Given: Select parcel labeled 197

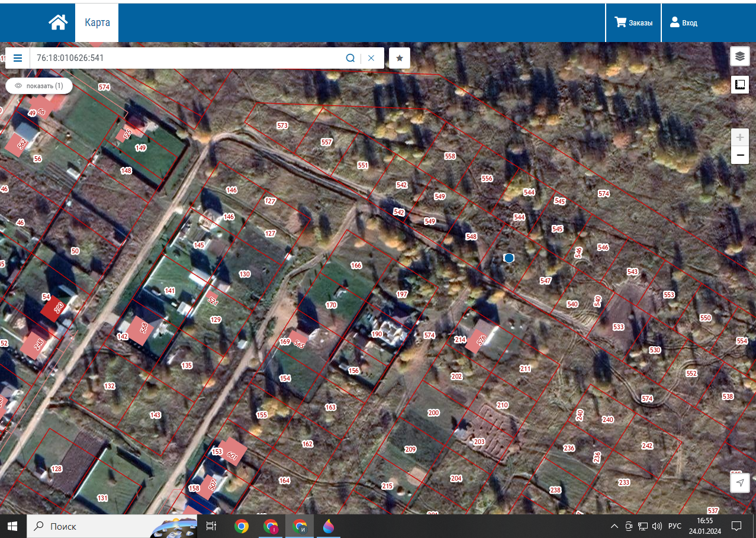Looking at the screenshot, I should [403, 294].
